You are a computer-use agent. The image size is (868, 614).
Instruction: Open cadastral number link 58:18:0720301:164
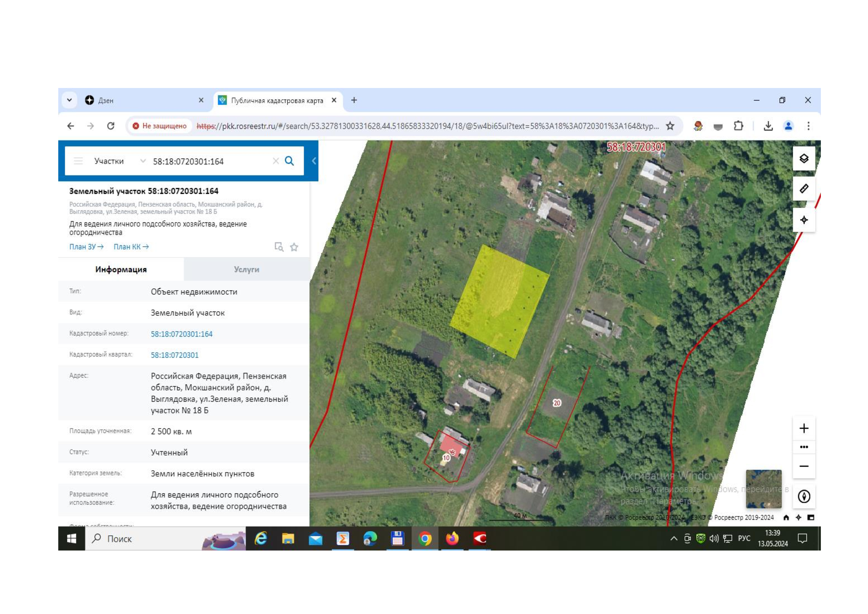[181, 334]
